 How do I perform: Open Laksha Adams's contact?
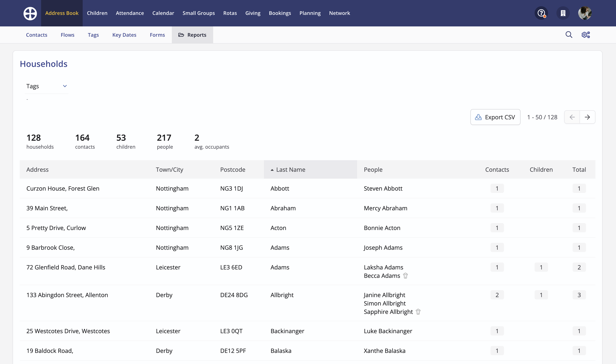point(383,267)
